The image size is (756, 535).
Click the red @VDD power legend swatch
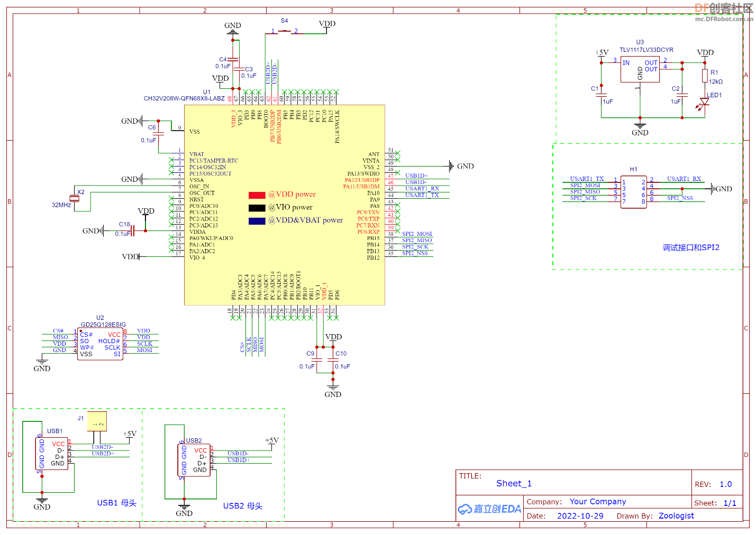257,195
